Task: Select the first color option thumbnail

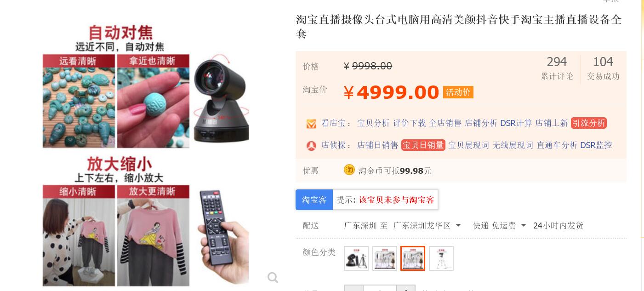Action: (x=356, y=258)
